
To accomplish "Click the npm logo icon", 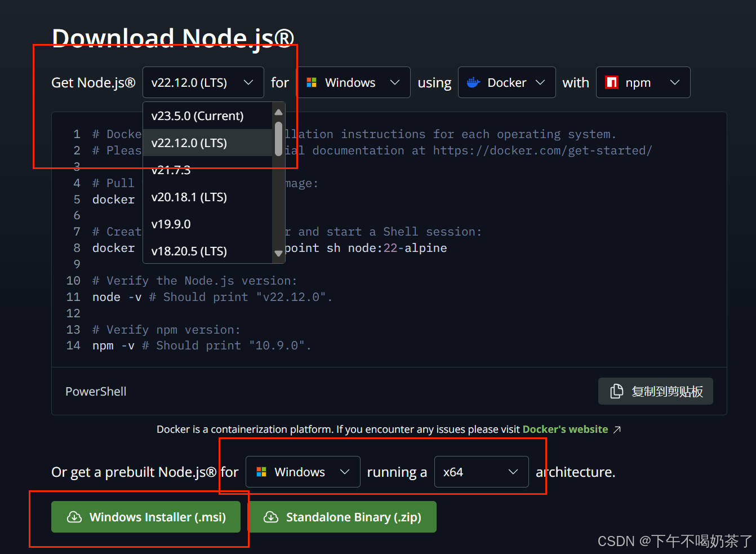I will 611,82.
